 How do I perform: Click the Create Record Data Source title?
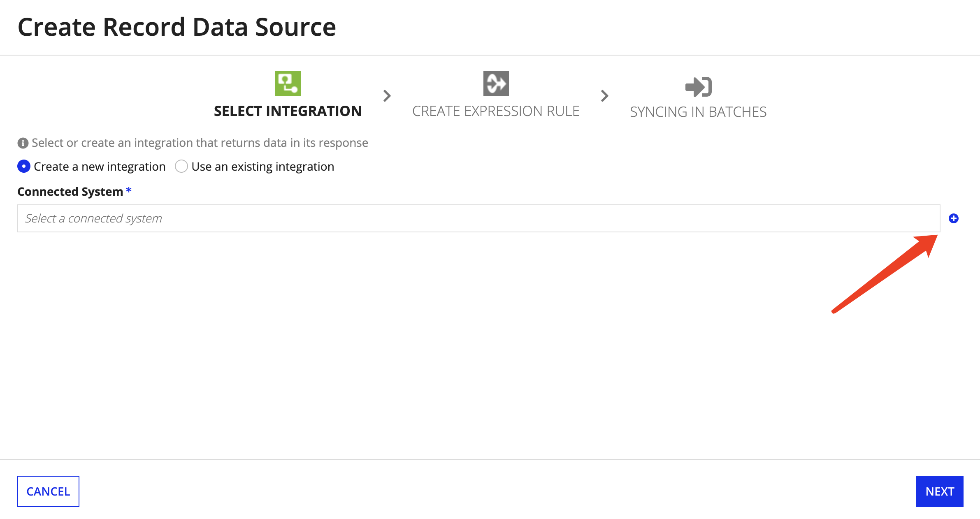[177, 27]
